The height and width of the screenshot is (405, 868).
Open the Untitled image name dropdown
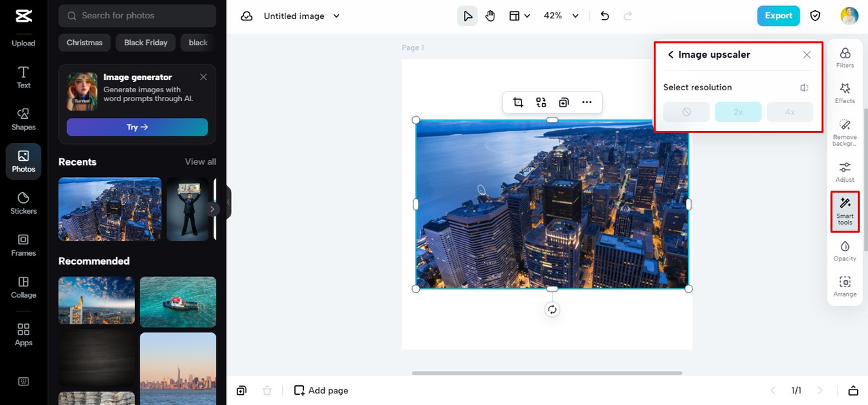(302, 16)
